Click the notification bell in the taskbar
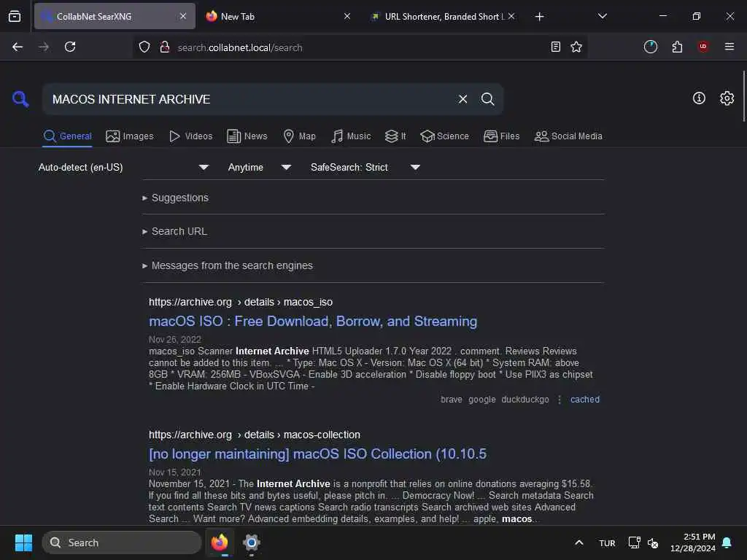 pyautogui.click(x=727, y=542)
